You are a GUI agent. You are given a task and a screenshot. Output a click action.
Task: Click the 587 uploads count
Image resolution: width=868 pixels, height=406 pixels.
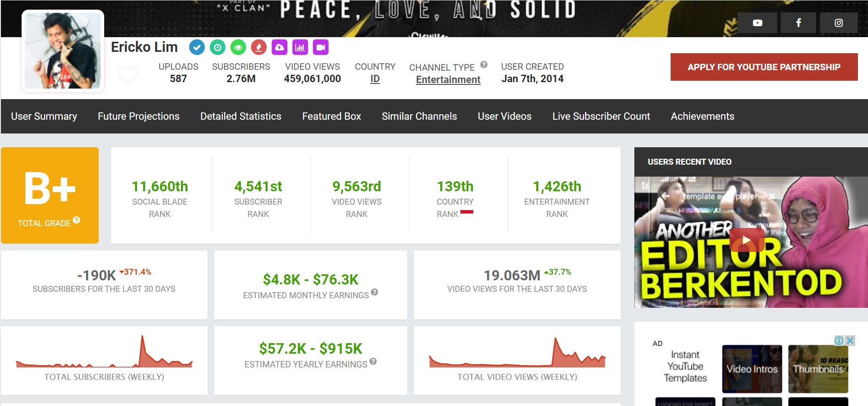click(x=179, y=78)
